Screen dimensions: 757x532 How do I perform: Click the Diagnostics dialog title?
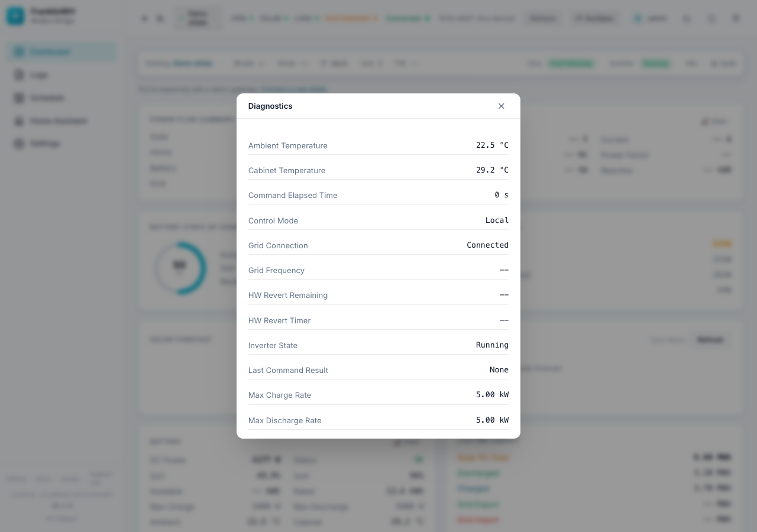270,106
